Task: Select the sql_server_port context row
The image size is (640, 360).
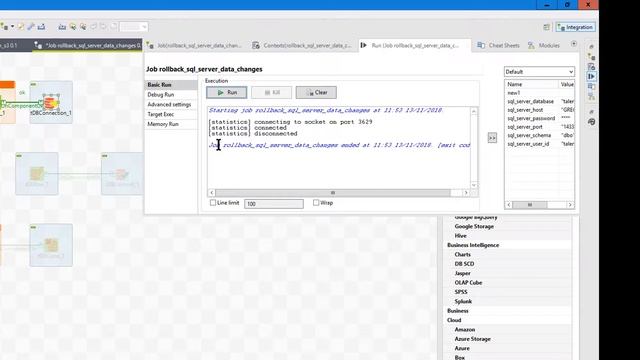Action: pos(539,127)
